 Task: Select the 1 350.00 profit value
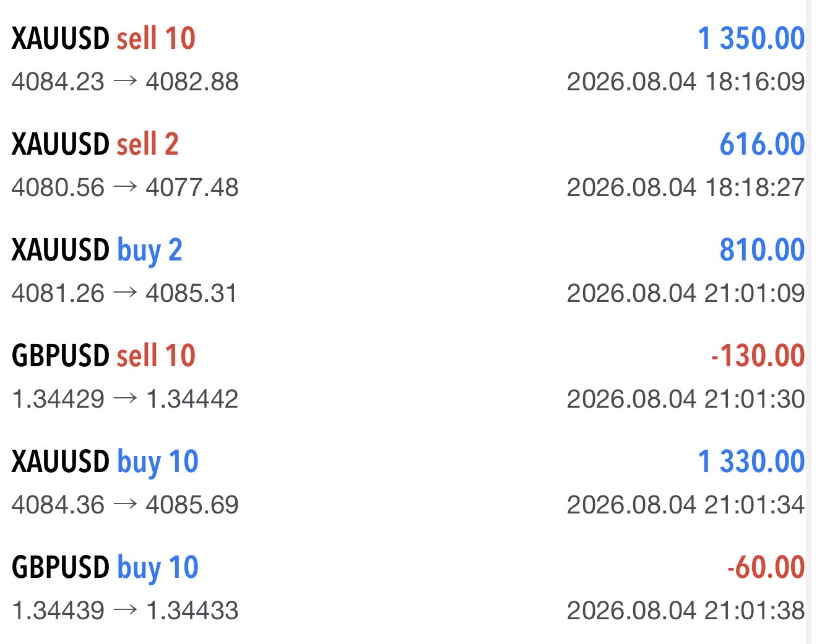coord(751,38)
